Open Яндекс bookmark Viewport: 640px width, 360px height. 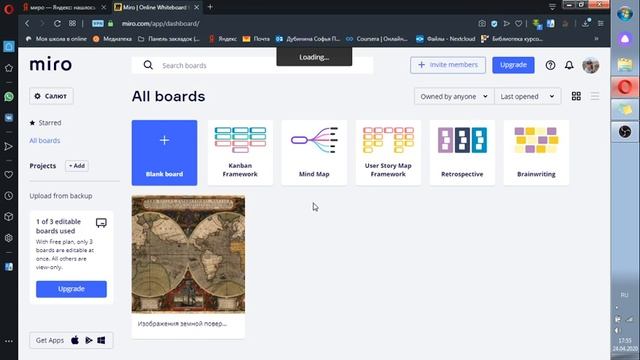point(223,39)
